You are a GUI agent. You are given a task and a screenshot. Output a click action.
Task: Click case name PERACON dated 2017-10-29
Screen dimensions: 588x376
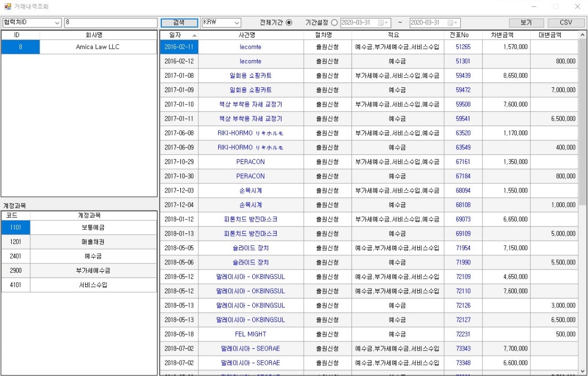pos(251,162)
